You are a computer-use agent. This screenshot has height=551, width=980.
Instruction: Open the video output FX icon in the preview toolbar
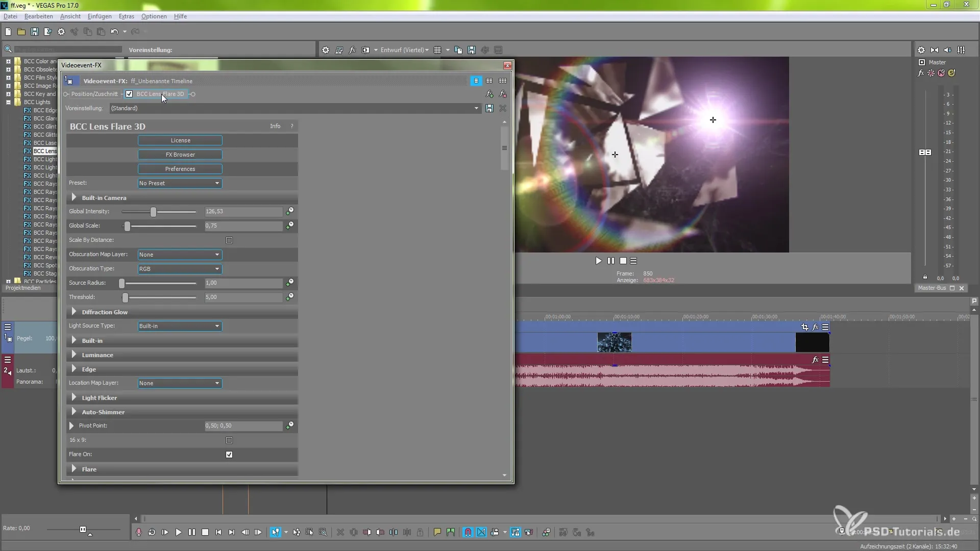point(352,50)
